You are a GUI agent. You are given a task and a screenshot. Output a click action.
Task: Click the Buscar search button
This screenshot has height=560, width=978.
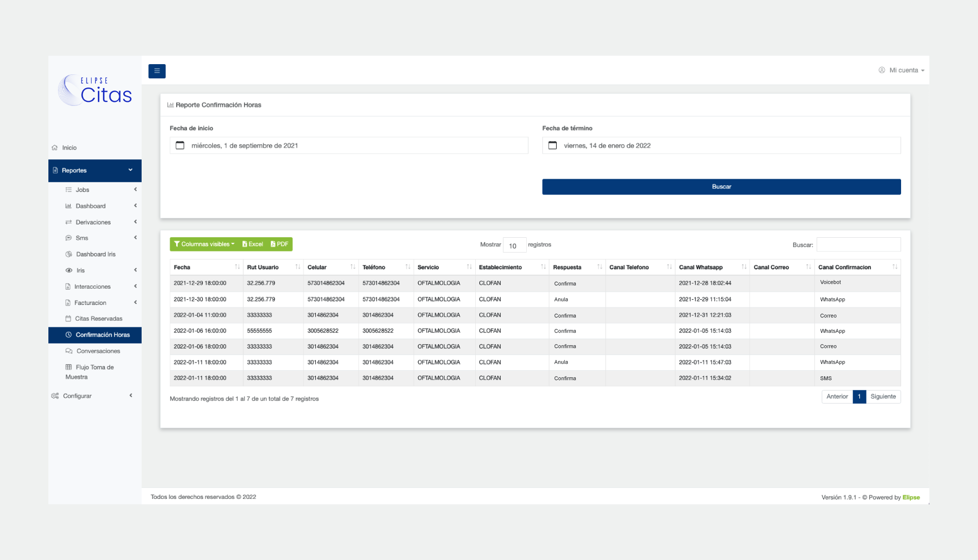point(721,187)
